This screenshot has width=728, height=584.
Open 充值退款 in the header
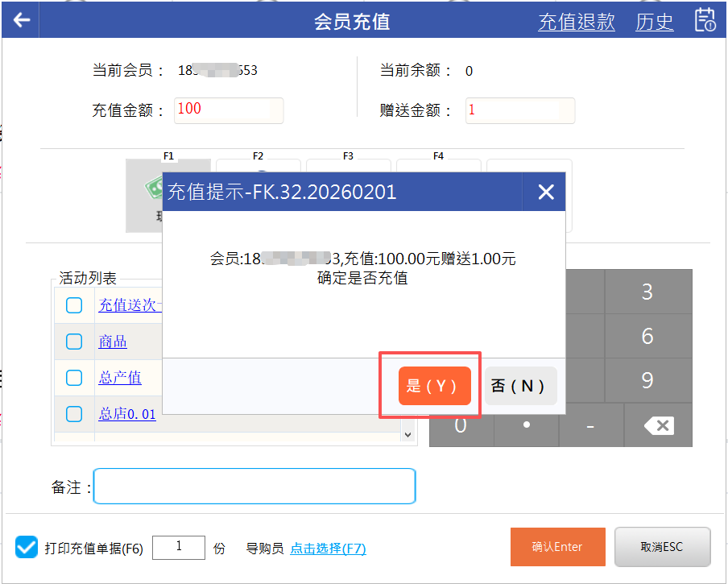(x=576, y=22)
